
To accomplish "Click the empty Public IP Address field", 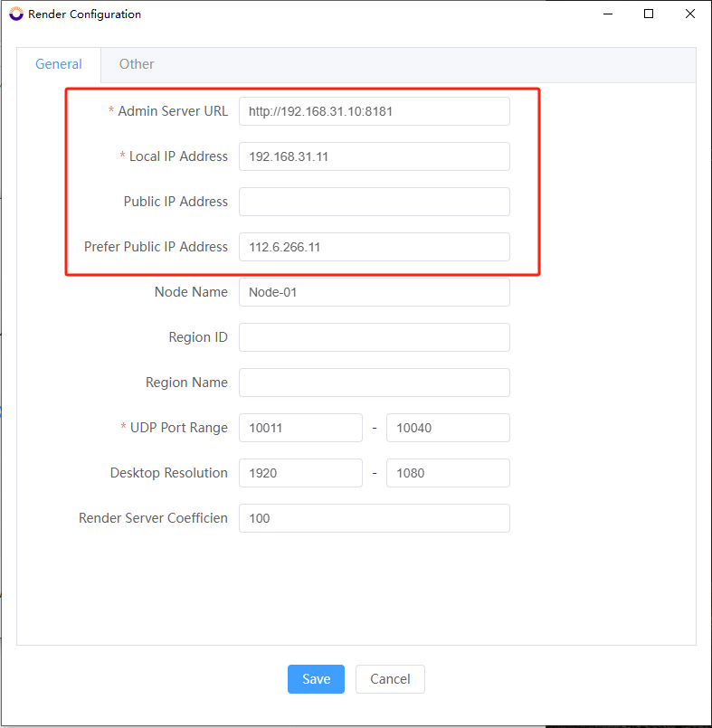I will coord(374,202).
